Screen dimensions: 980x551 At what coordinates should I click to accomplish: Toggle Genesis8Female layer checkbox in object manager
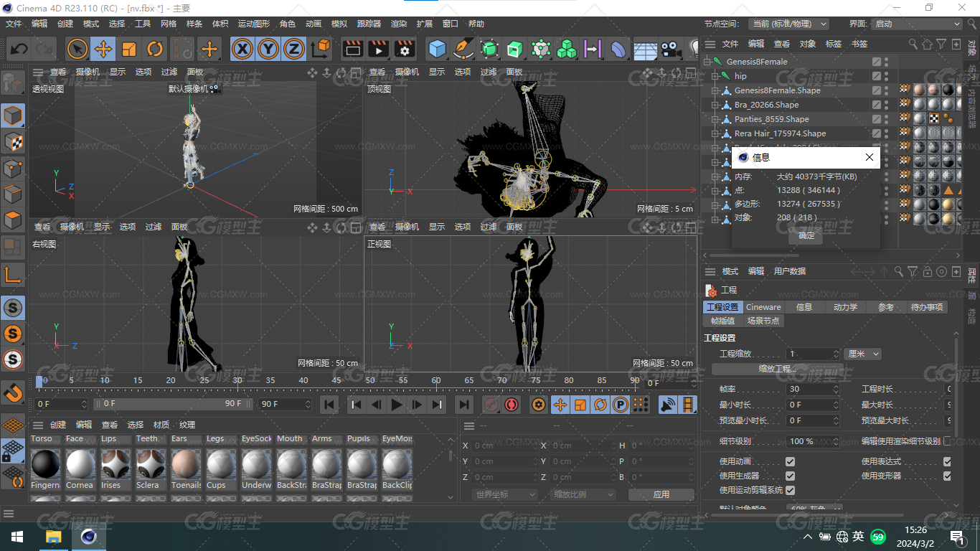click(x=877, y=62)
